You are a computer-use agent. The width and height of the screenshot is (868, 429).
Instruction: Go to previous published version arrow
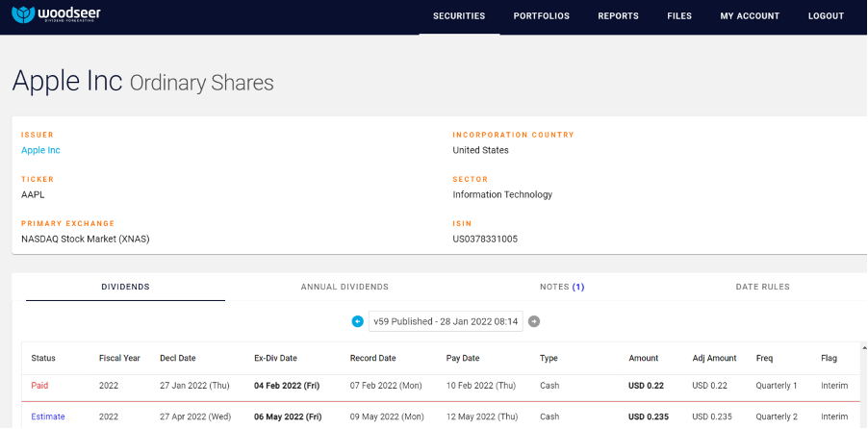coord(358,321)
